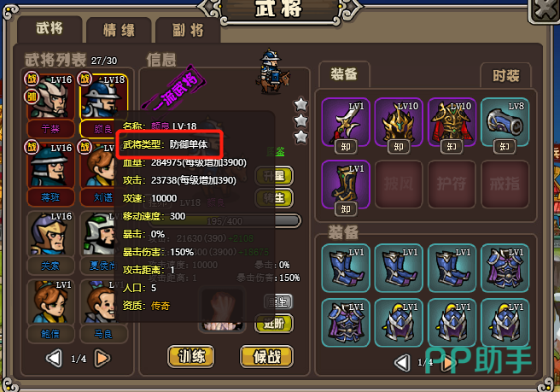Select the LV8 blue bracer equipment icon

(x=505, y=122)
